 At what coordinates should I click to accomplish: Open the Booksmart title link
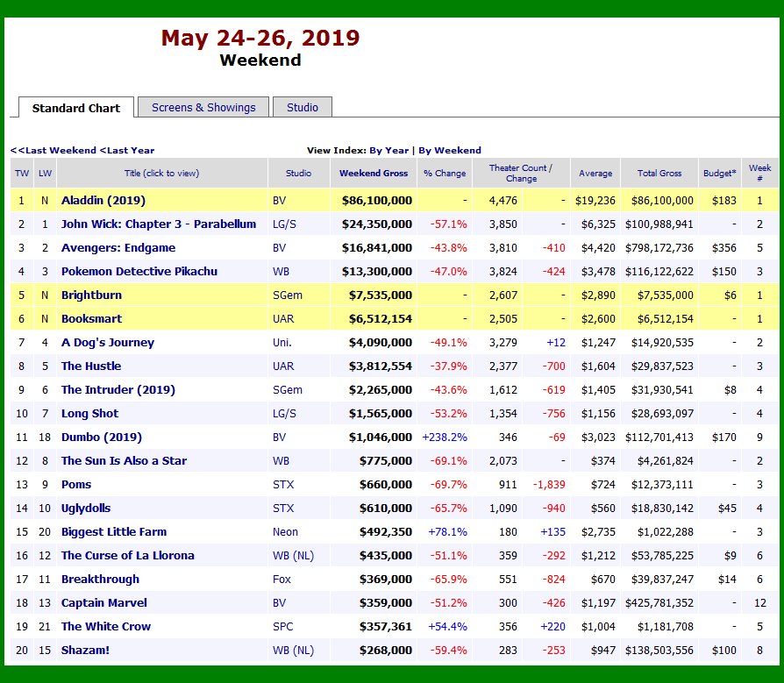pyautogui.click(x=91, y=319)
